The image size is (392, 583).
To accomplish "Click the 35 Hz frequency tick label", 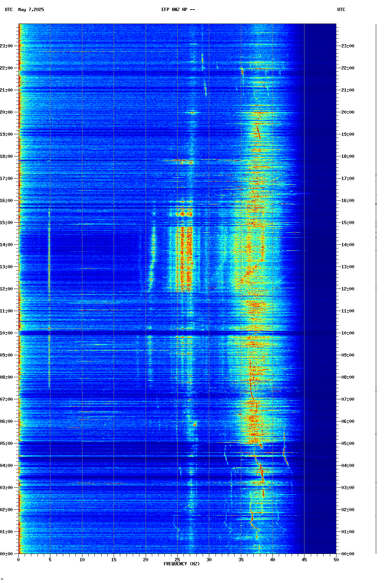I will (241, 560).
